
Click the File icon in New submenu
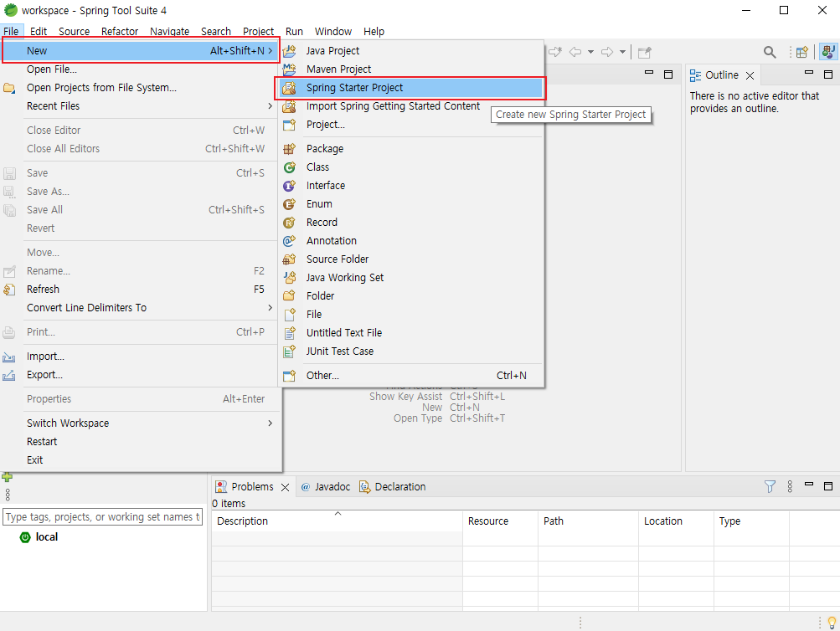point(289,315)
